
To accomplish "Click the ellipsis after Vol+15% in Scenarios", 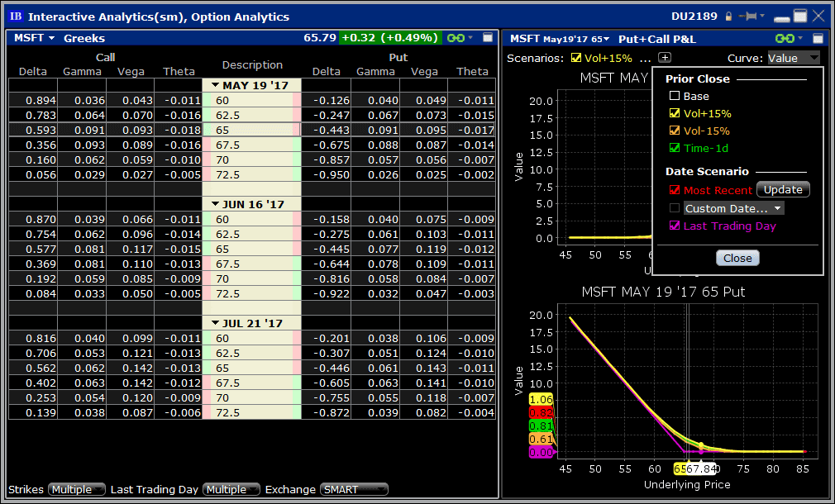I will coord(645,59).
